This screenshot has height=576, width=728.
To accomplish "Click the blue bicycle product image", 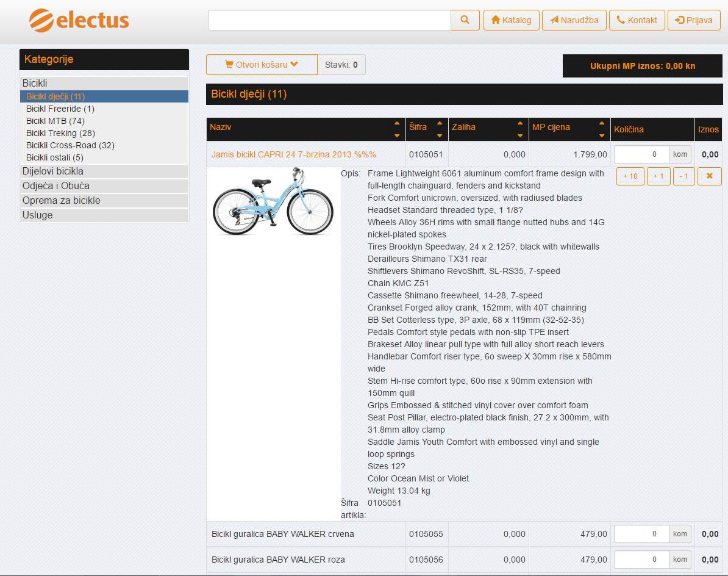I will [273, 201].
